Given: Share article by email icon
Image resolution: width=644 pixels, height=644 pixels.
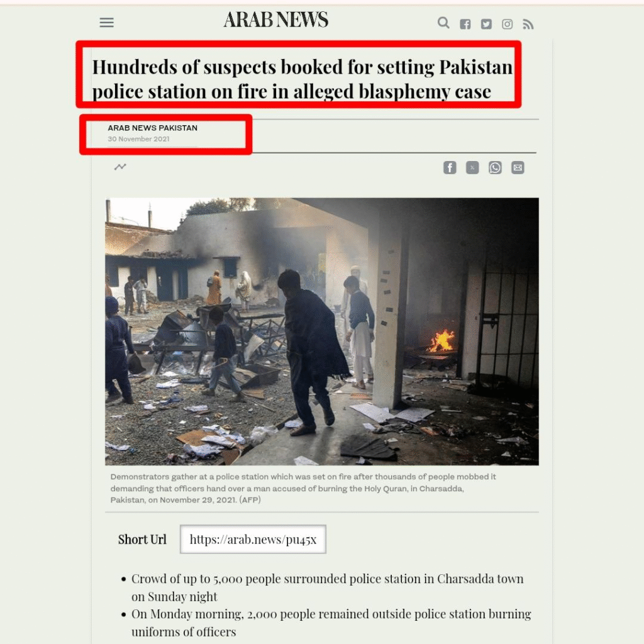Looking at the screenshot, I should 518,167.
